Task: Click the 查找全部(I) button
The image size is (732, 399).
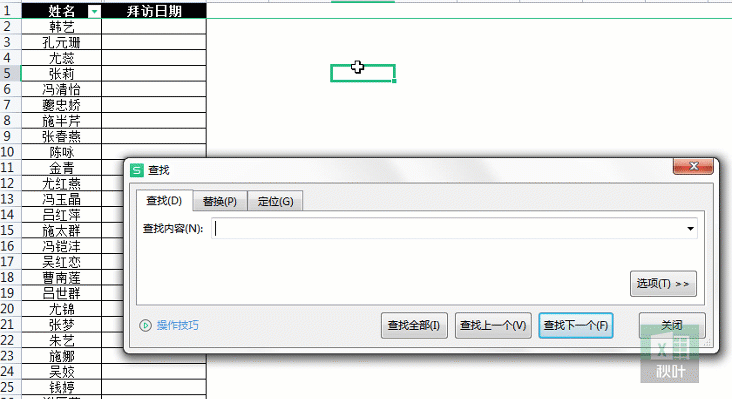Action: click(x=414, y=325)
